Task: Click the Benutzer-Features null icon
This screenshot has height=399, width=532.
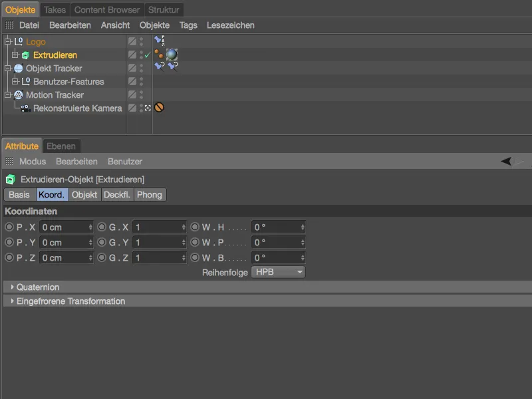Action: pyautogui.click(x=26, y=81)
